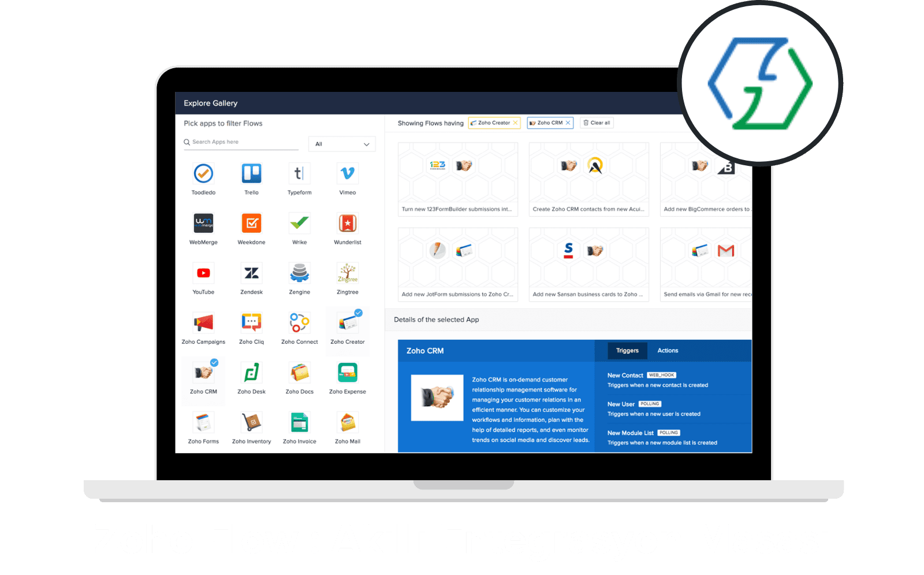Viewport: 924px width, 575px height.
Task: Open the Create Zoho CRM contacts flow card
Action: pyautogui.click(x=589, y=179)
